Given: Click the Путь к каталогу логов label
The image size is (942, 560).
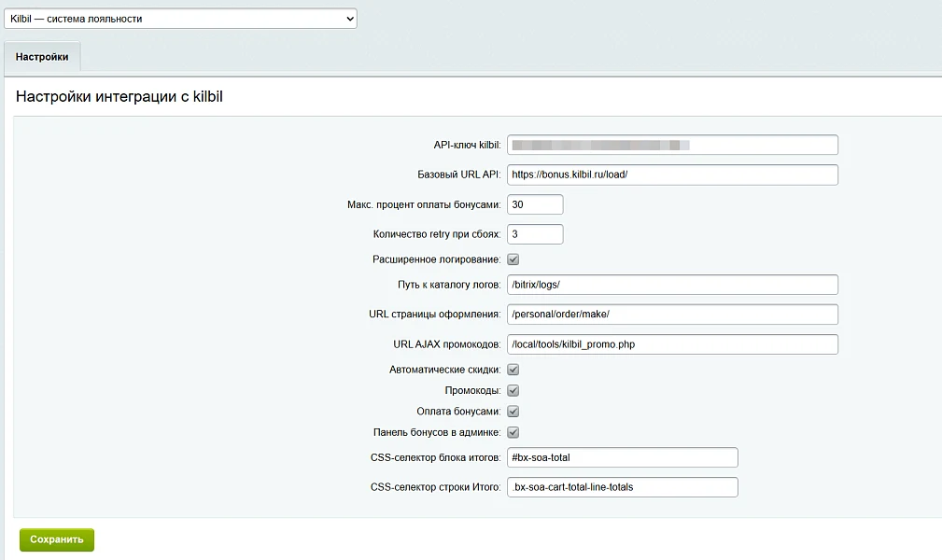Looking at the screenshot, I should click(x=449, y=285).
